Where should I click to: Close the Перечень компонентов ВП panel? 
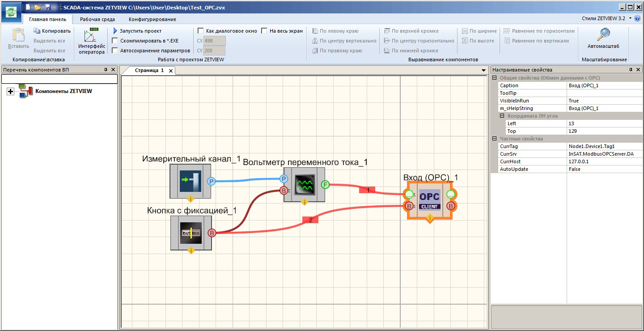tap(114, 70)
